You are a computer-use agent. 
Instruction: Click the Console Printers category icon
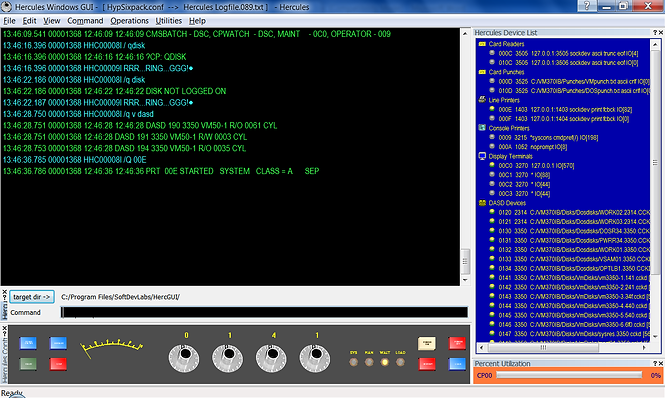[x=482, y=128]
